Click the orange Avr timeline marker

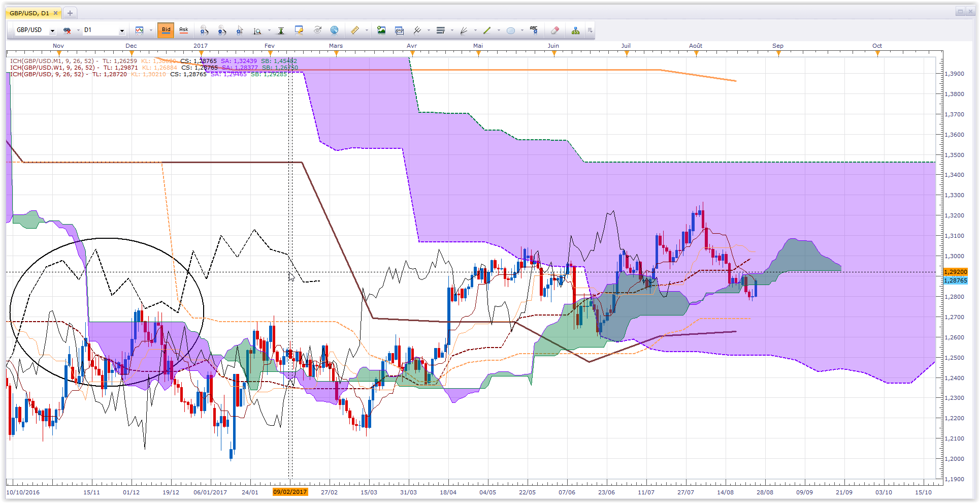click(x=412, y=53)
